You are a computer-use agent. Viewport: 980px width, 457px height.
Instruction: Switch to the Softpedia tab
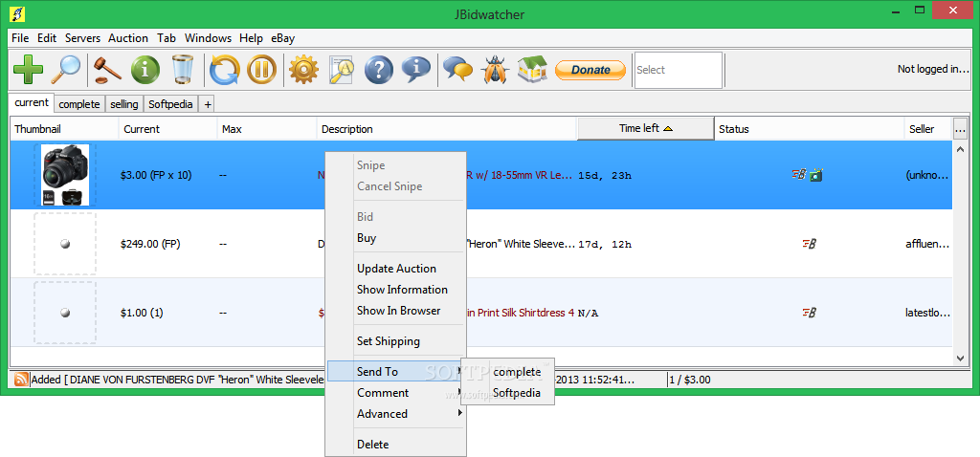pyautogui.click(x=170, y=104)
